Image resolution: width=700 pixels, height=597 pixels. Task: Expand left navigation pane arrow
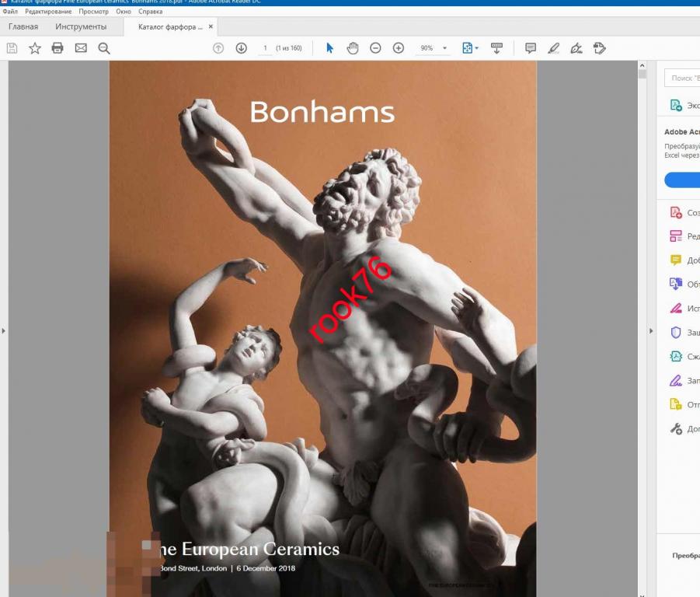pyautogui.click(x=4, y=331)
